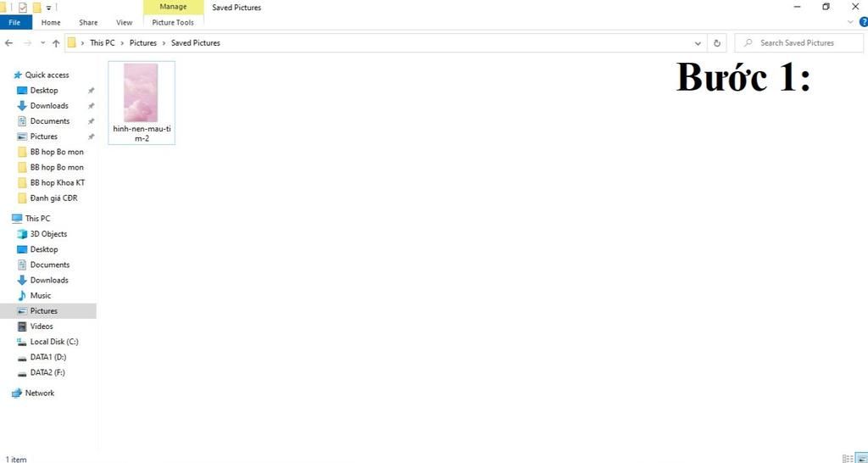Viewport: 868px width, 463px height.
Task: Open Customize Quick Access Toolbar dropdown
Action: tap(48, 8)
